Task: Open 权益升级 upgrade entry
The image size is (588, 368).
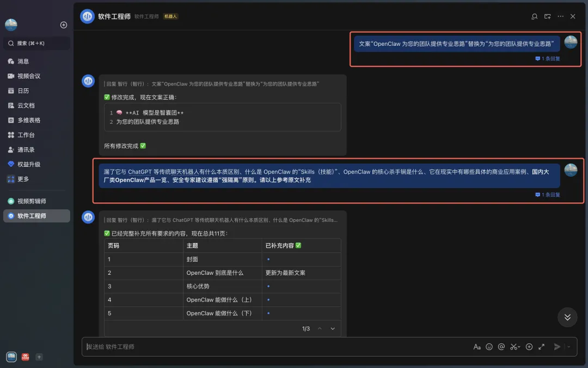Action: (37, 164)
